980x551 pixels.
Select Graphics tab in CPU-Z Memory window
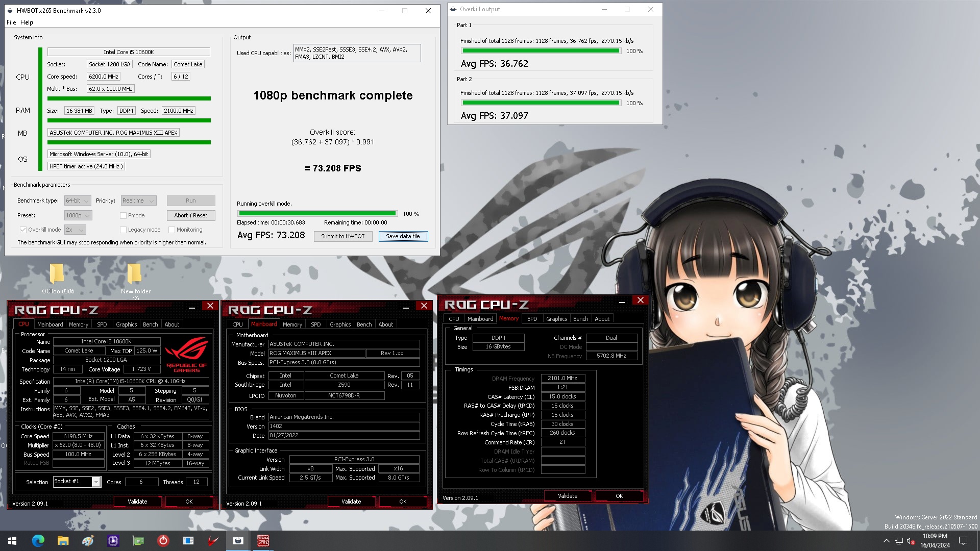tap(556, 319)
